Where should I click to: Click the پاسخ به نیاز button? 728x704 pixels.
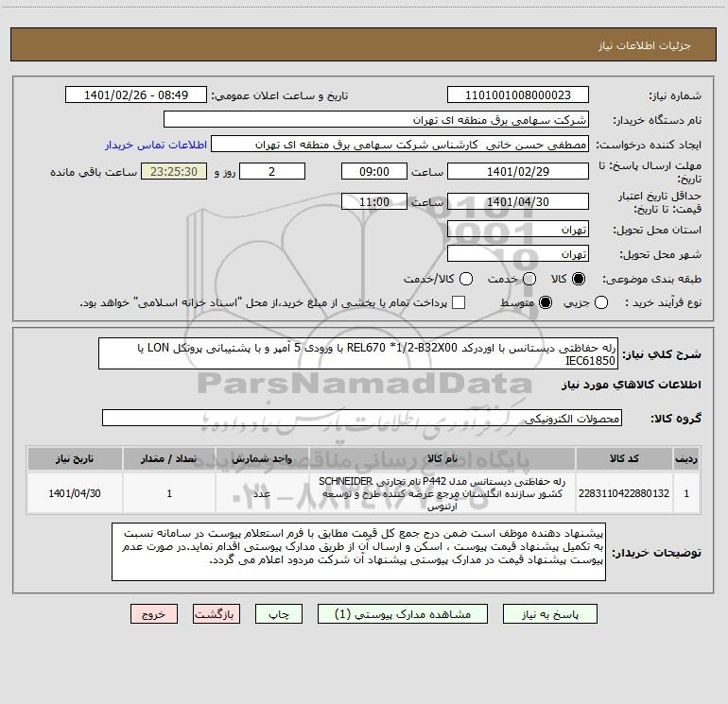coord(549,614)
